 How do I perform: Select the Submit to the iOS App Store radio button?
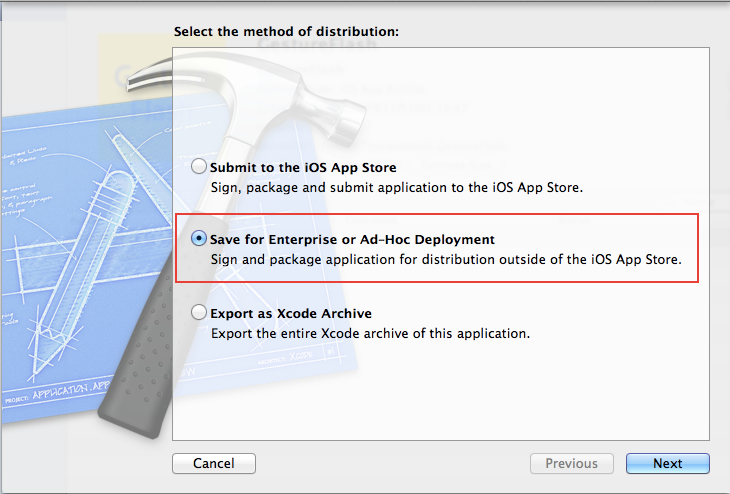pyautogui.click(x=199, y=167)
